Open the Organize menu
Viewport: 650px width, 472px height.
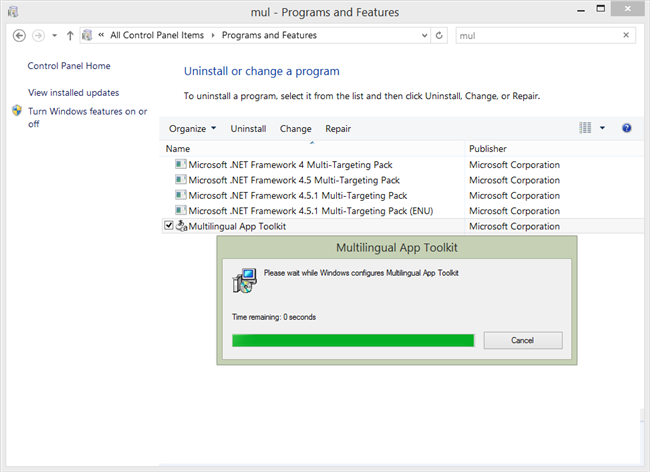tap(192, 129)
